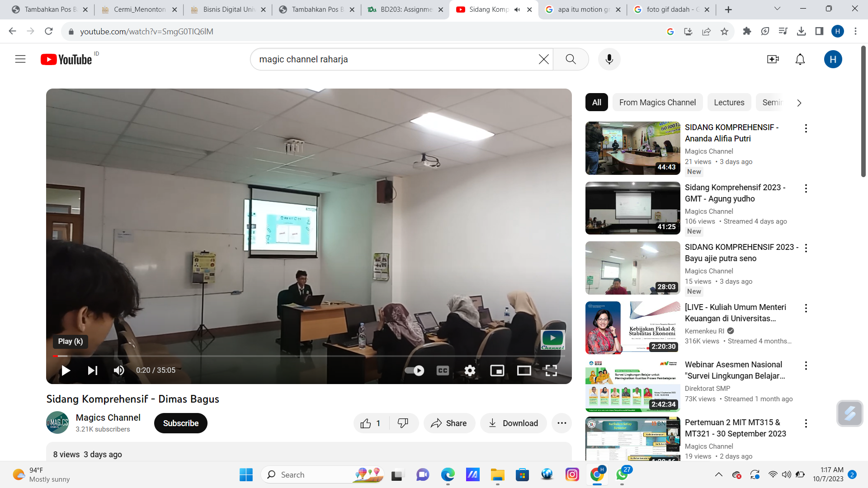
Task: Run search with magnifier button
Action: point(571,59)
